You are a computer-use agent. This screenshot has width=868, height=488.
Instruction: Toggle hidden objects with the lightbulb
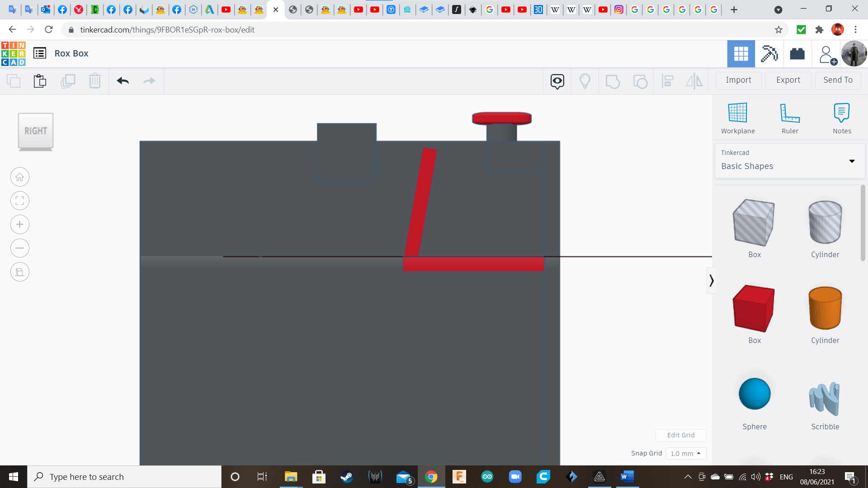tap(585, 81)
